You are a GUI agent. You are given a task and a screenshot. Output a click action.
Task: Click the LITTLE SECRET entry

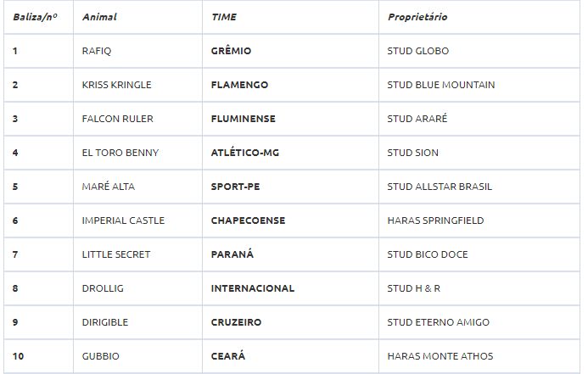tap(116, 254)
